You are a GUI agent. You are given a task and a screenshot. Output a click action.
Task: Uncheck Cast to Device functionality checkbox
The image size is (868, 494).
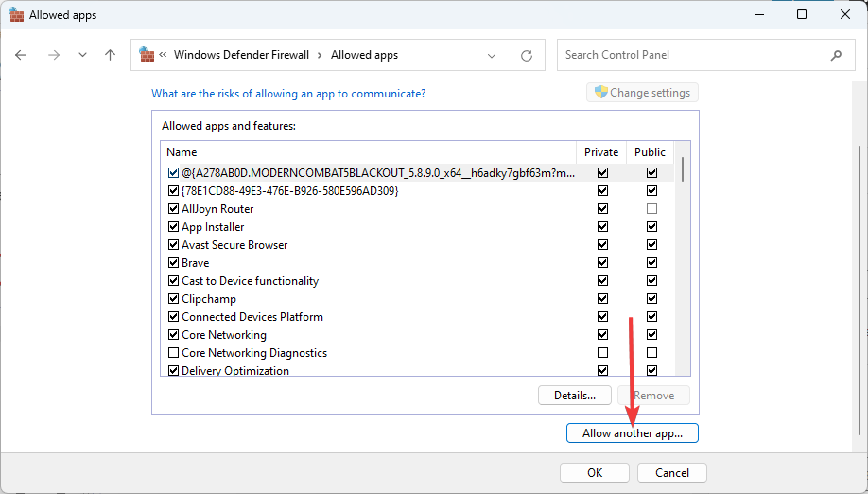pyautogui.click(x=173, y=281)
